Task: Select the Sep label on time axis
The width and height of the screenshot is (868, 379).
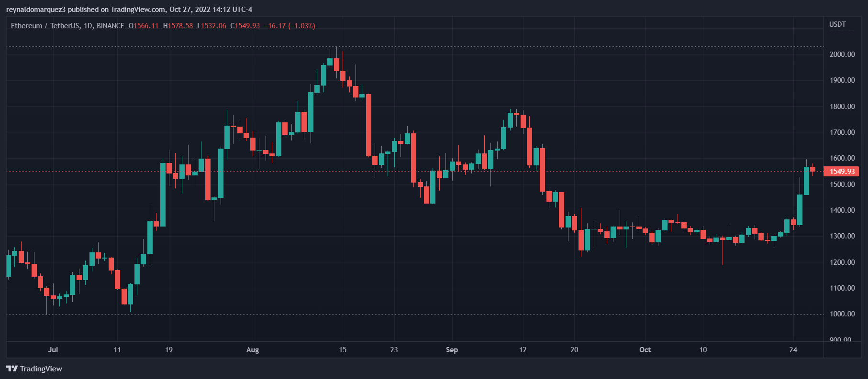Action: (452, 350)
